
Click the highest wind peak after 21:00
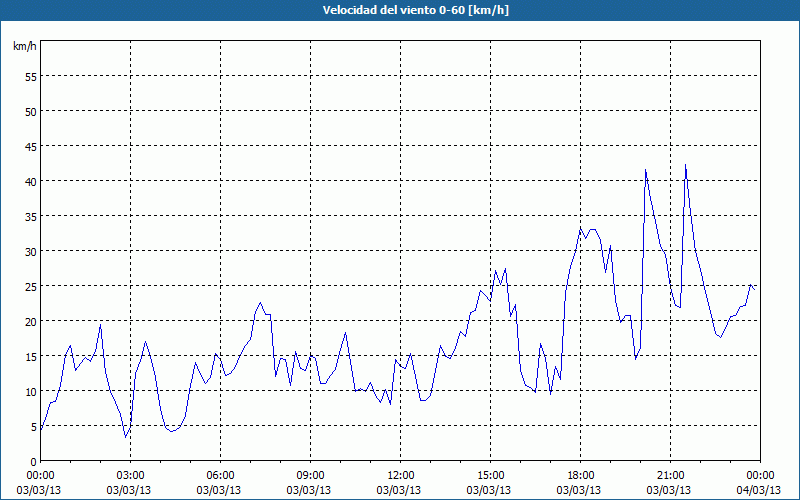(685, 165)
